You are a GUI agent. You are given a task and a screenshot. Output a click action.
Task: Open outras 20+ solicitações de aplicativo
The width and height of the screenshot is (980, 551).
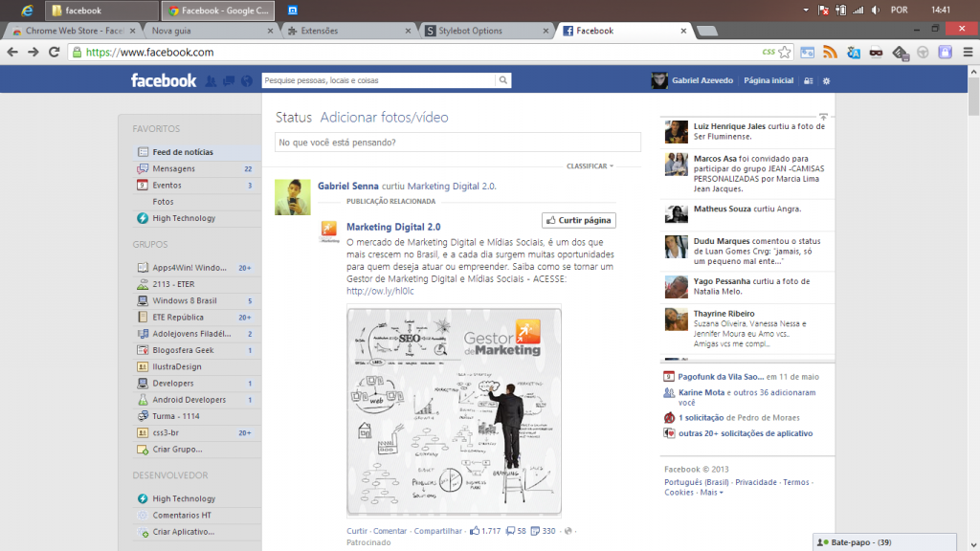(x=745, y=433)
